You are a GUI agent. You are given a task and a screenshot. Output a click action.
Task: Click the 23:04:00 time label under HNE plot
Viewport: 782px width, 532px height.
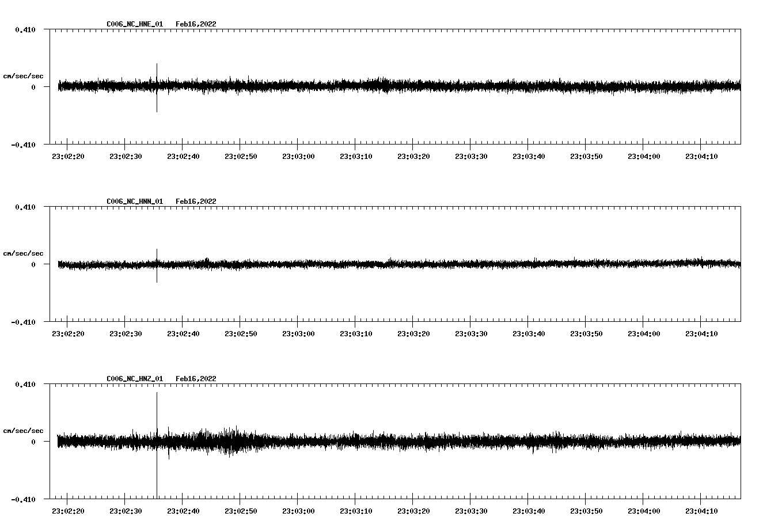[x=644, y=157]
